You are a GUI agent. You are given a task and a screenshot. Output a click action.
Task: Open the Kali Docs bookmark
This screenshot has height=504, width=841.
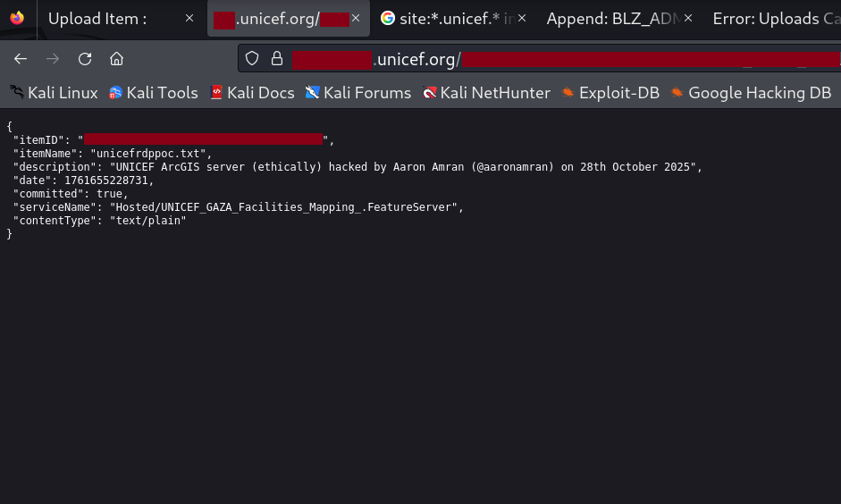point(252,93)
